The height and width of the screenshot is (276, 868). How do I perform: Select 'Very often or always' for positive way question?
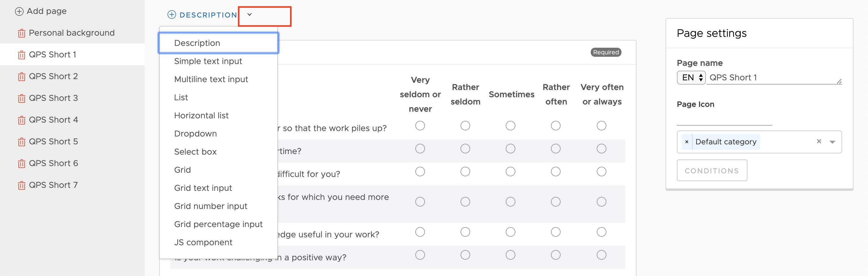(601, 255)
